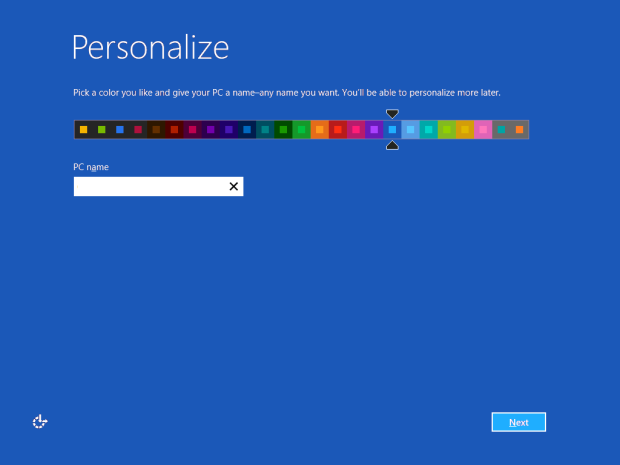
Task: Choose the dark teal color swatch
Action: pos(265,130)
